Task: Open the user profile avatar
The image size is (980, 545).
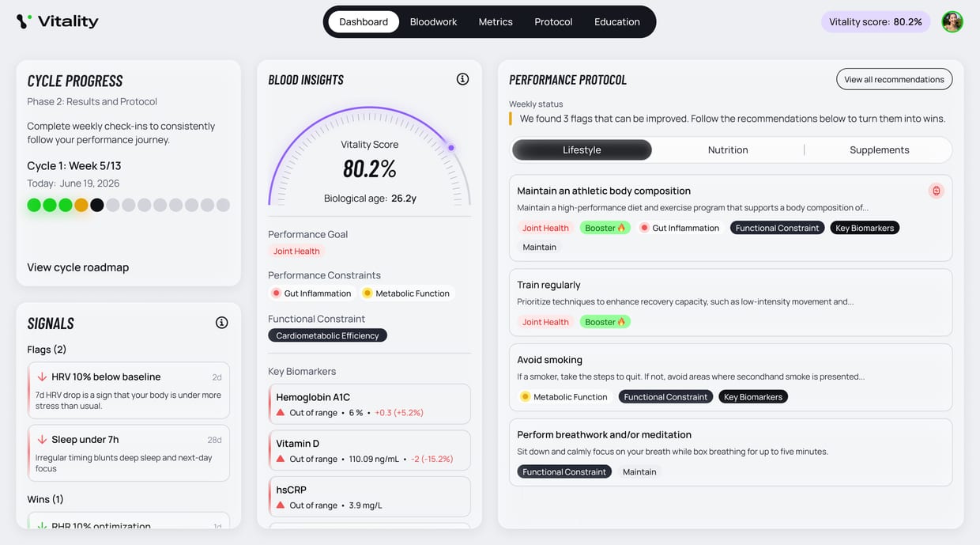Action: [x=952, y=21]
